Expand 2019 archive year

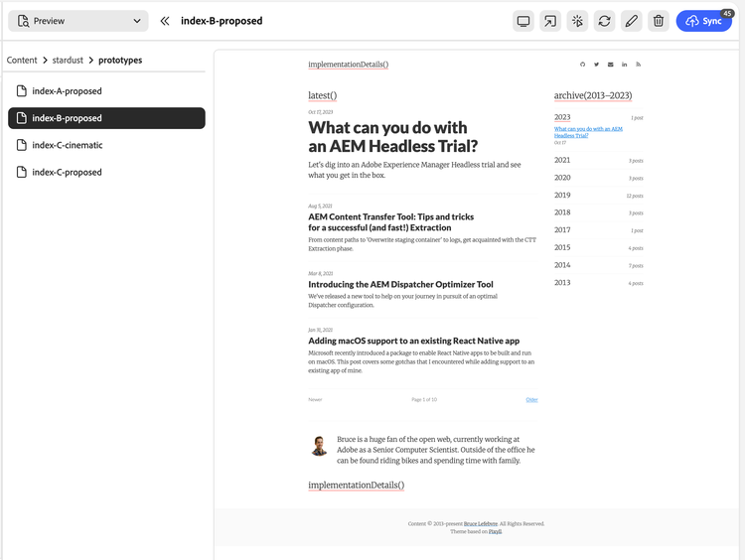coord(562,196)
